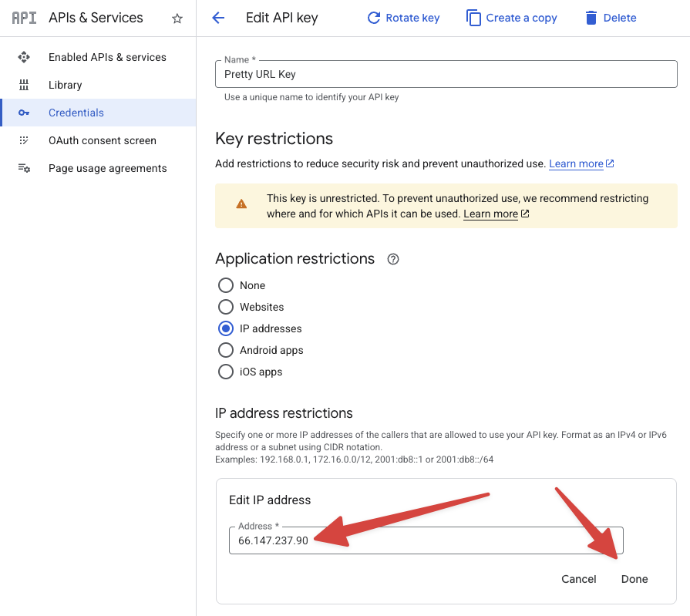Click the API logo icon
Image resolution: width=690 pixels, height=616 pixels.
[x=24, y=18]
